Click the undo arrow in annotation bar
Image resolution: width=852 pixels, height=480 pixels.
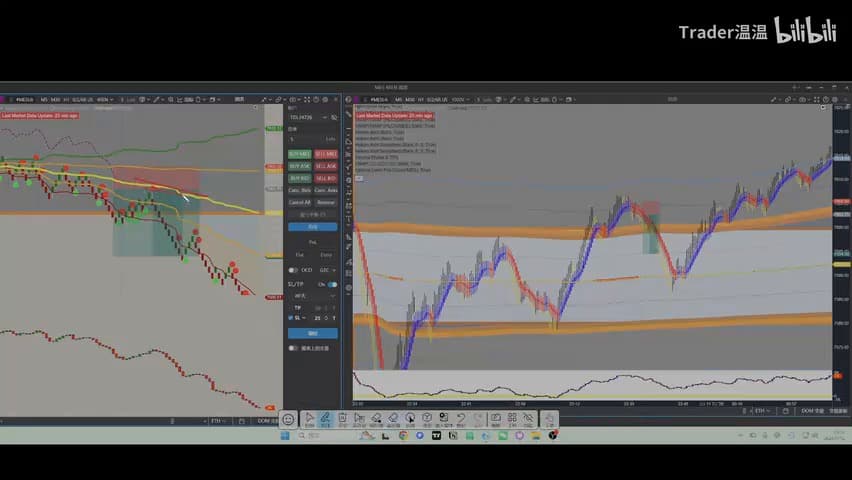tap(461, 419)
